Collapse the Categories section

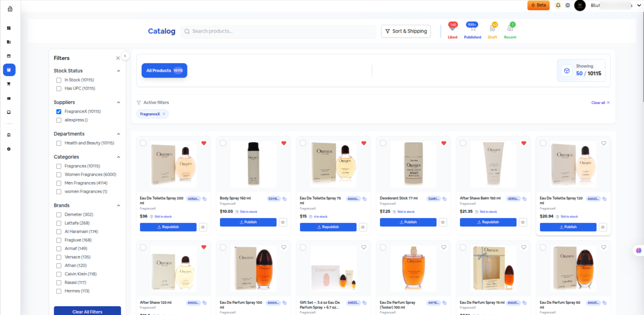click(118, 157)
